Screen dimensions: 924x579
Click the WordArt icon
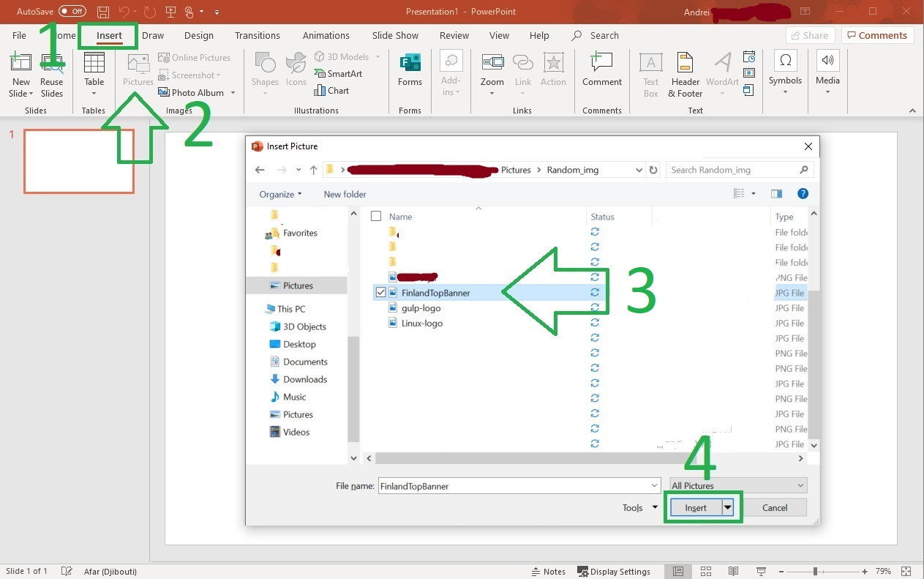point(723,63)
